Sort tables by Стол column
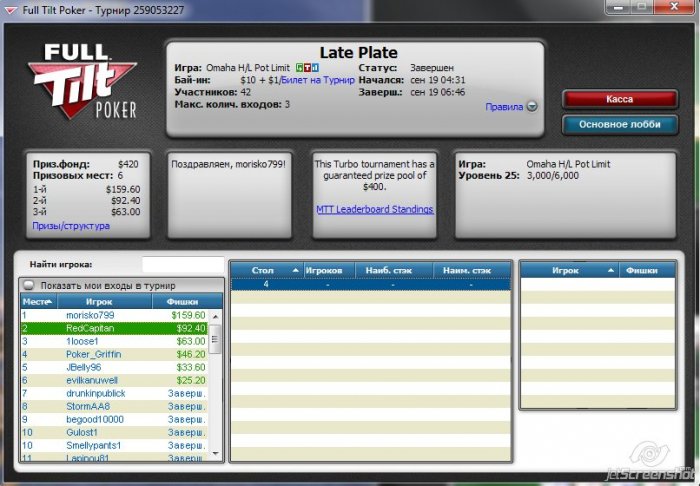 click(267, 270)
